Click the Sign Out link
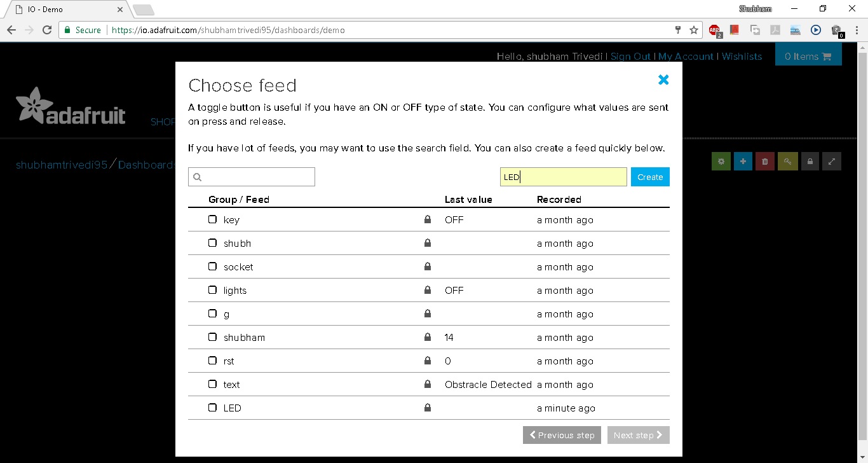The height and width of the screenshot is (463, 868). pyautogui.click(x=630, y=57)
